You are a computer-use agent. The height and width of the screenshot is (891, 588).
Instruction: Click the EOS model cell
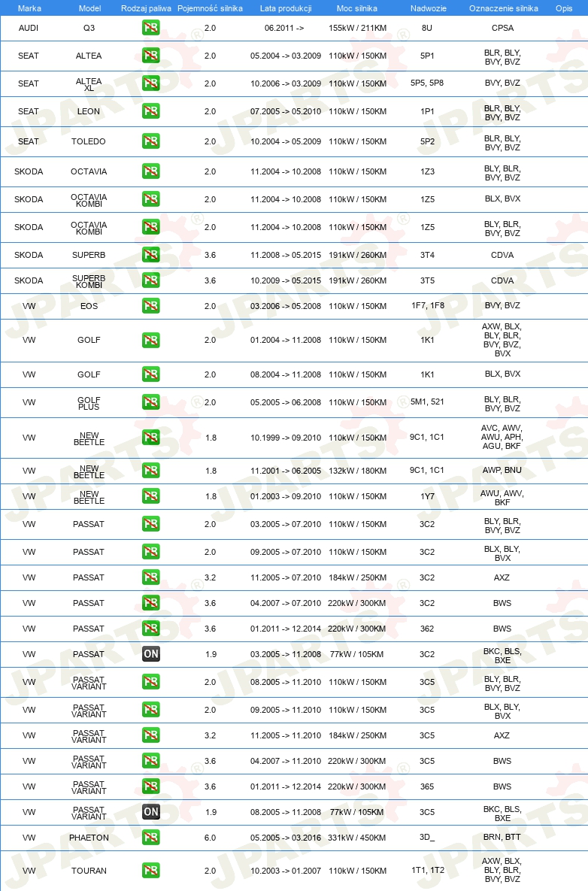[x=89, y=306]
